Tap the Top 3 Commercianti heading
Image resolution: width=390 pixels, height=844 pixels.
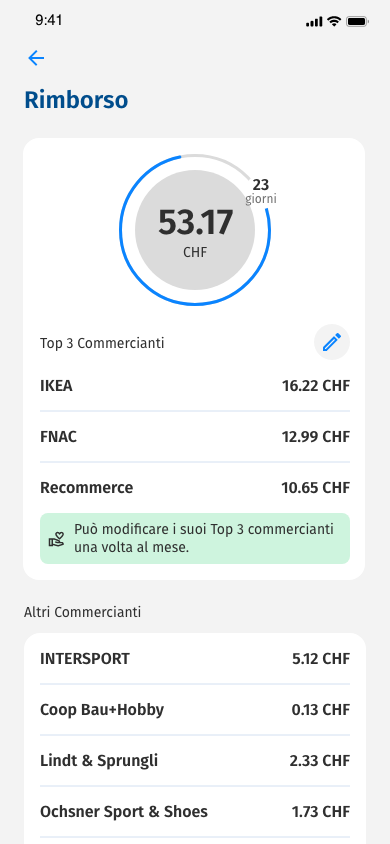click(x=102, y=343)
